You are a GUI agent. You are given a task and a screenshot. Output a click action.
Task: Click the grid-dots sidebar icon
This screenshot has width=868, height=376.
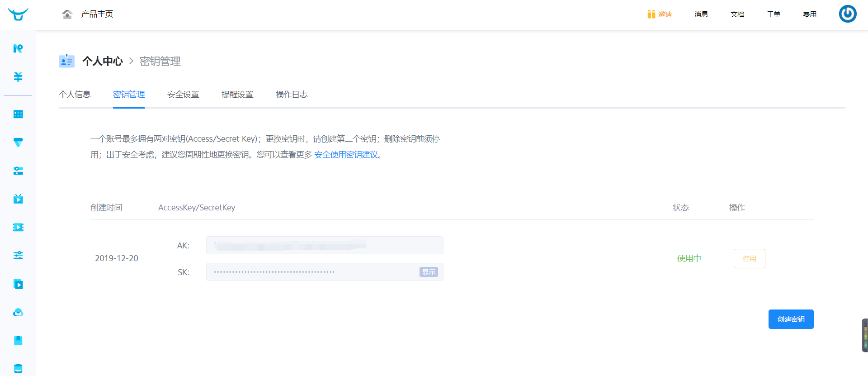18,114
